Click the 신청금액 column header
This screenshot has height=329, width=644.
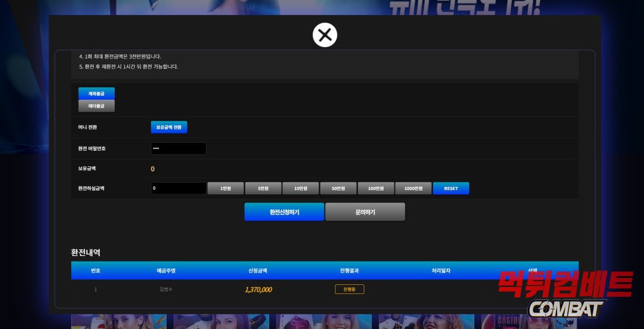(258, 270)
